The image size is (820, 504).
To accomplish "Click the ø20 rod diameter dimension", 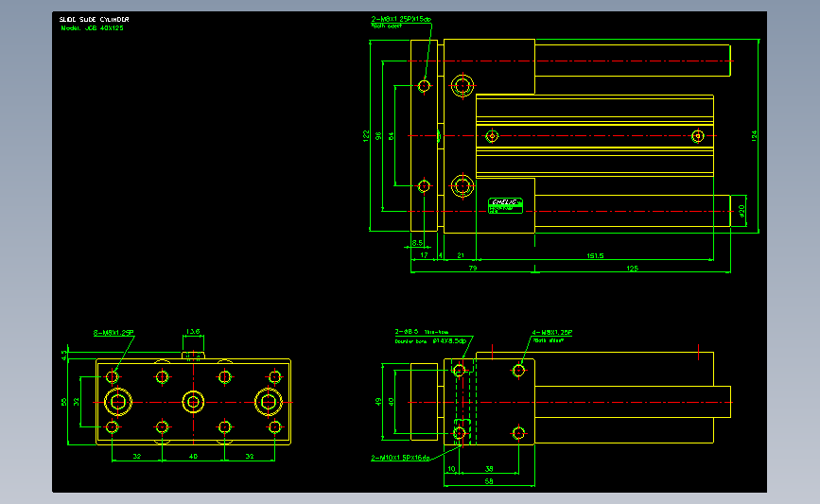I will point(741,211).
